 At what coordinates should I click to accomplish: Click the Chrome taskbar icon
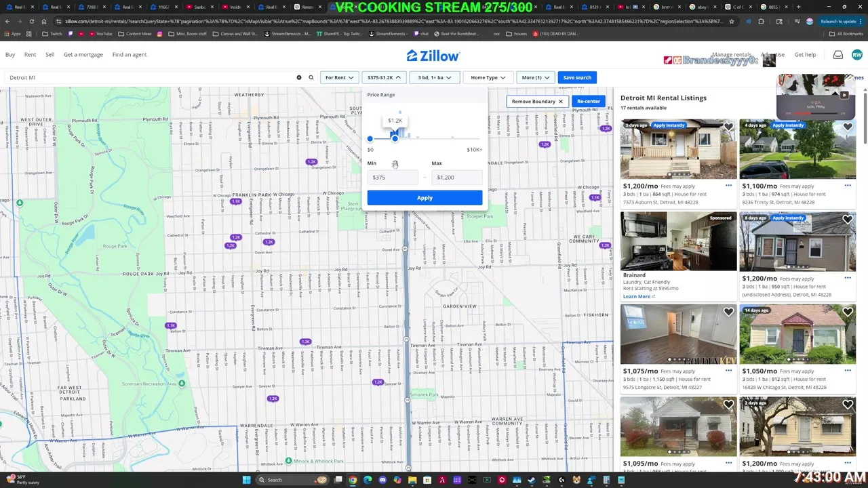[x=353, y=480]
